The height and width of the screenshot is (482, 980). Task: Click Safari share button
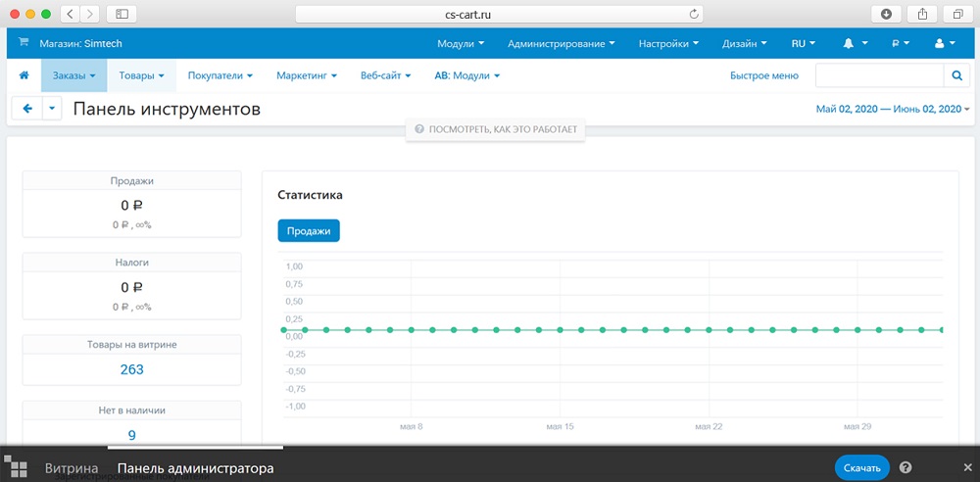click(922, 13)
